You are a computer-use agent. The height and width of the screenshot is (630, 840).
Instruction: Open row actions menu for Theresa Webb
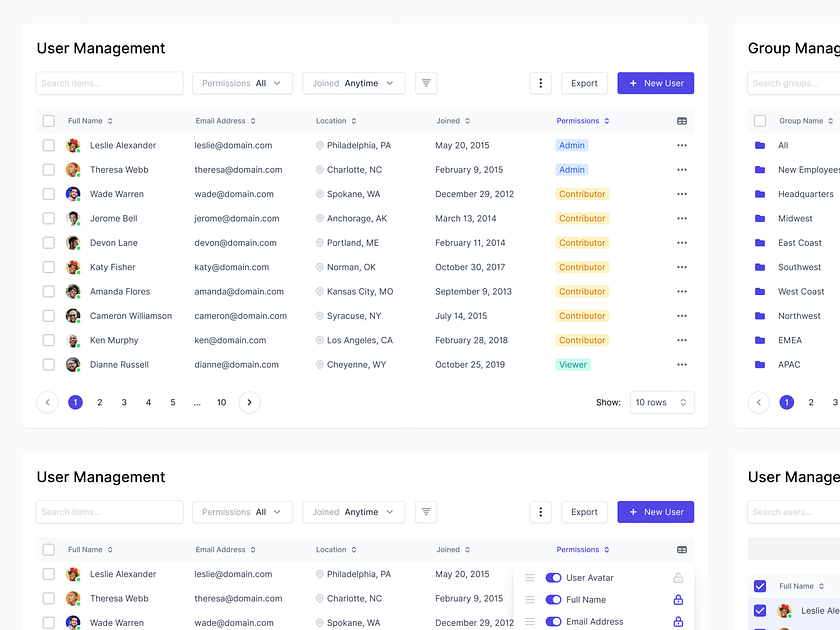click(682, 169)
